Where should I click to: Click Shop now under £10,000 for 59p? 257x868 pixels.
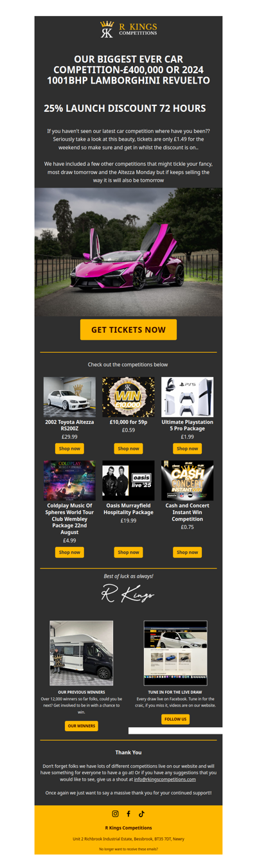(128, 448)
